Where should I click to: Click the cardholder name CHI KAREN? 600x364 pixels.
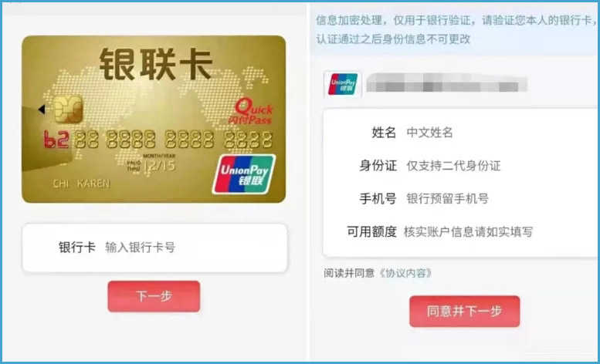pos(81,184)
